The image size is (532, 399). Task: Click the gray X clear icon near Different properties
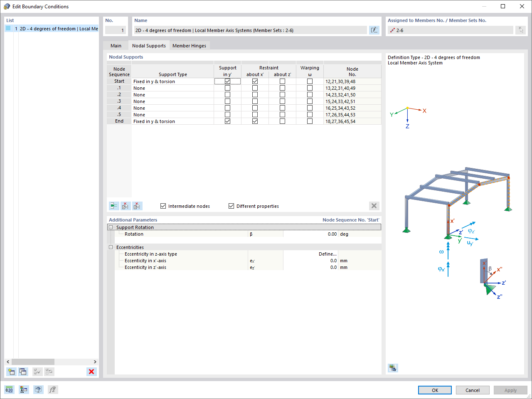[x=374, y=206]
